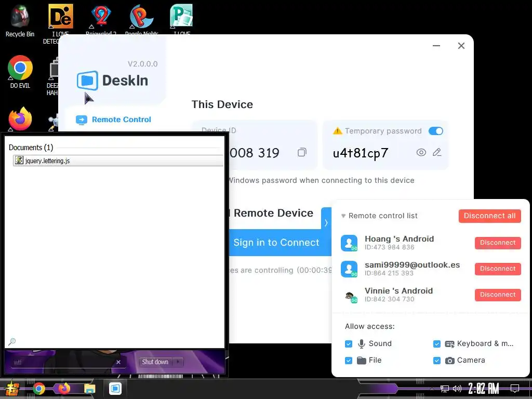Click the DeskIn logo

tap(112, 81)
